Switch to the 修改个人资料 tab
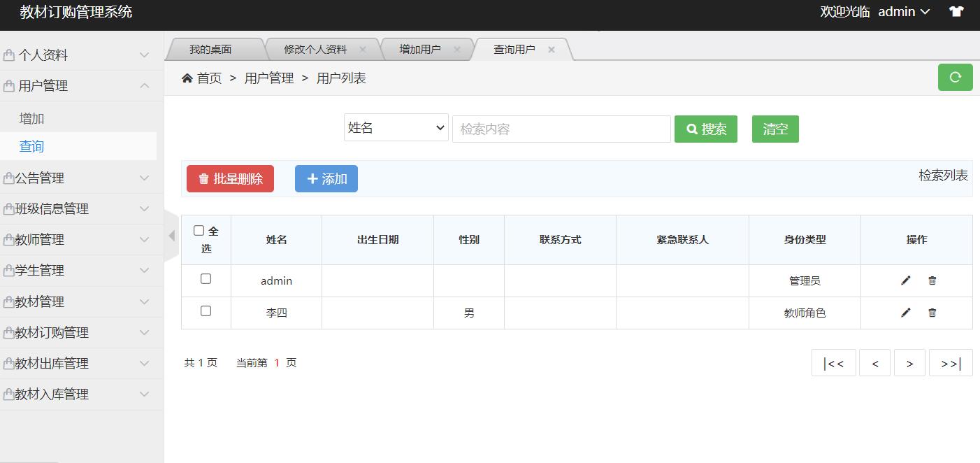This screenshot has height=463, width=980. 315,50
